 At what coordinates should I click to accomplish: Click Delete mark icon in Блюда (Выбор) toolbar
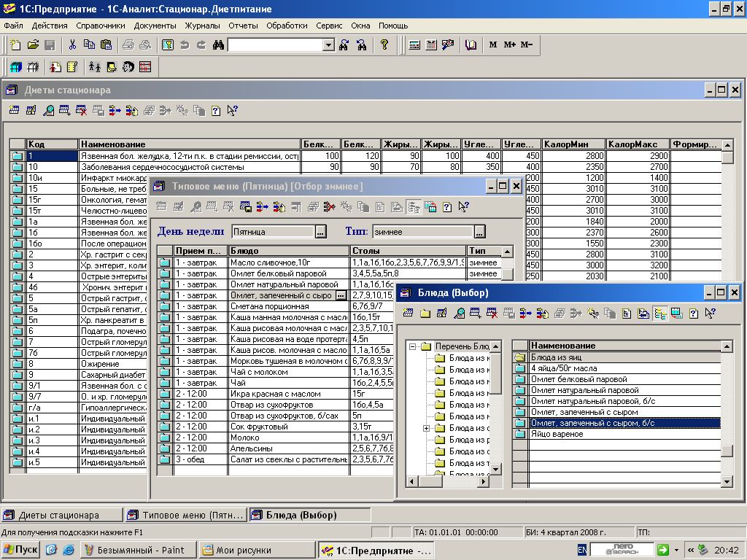pyautogui.click(x=492, y=313)
